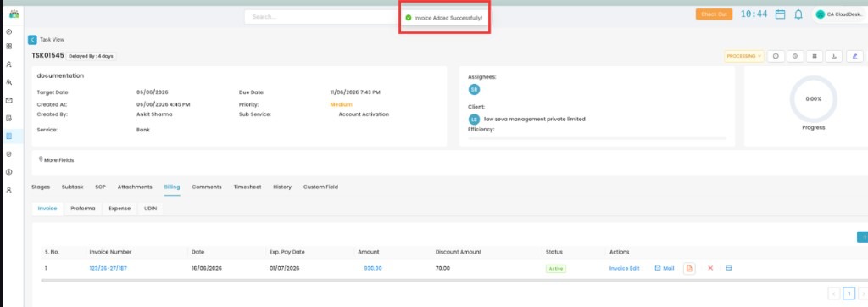Select the UDIN sub-tab
This screenshot has height=307, width=868.
coord(151,209)
